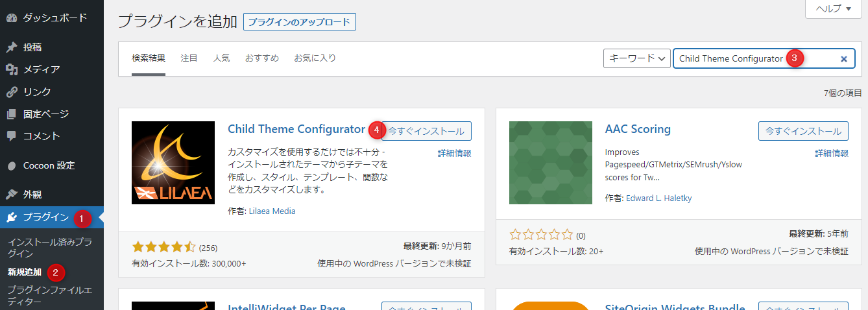Open author link Lilaea Media
The width and height of the screenshot is (868, 310).
pyautogui.click(x=272, y=211)
